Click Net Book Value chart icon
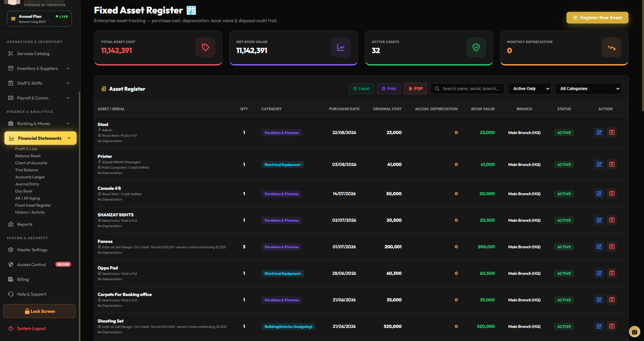This screenshot has width=644, height=341. click(x=341, y=47)
